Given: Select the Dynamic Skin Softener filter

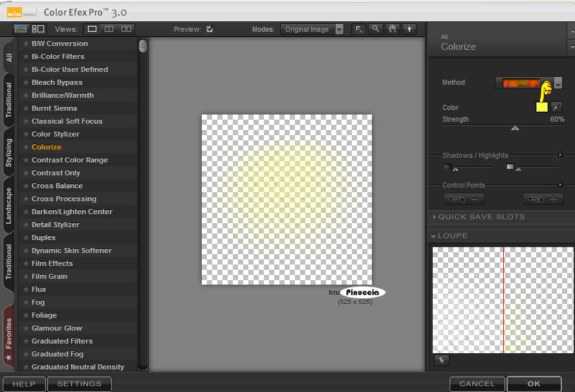Looking at the screenshot, I should 72,250.
